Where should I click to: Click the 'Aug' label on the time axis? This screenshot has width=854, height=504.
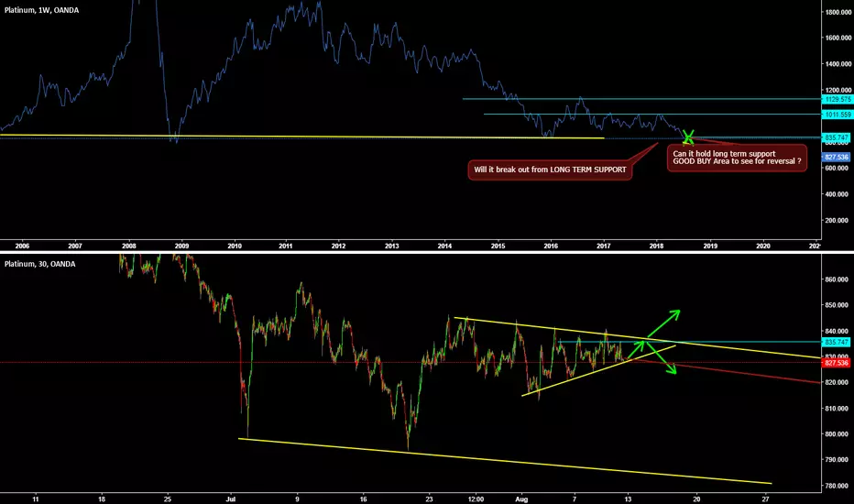[521, 499]
